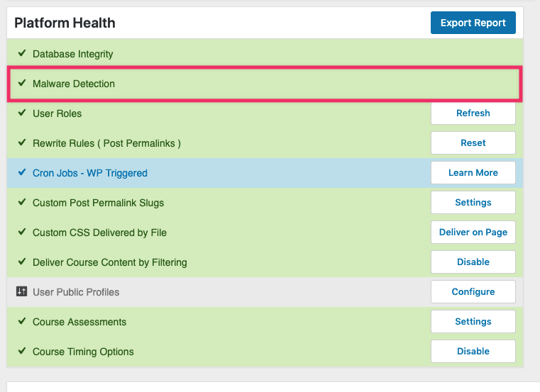Click the Malware Detection checkmark icon
This screenshot has width=540, height=392.
click(x=22, y=84)
